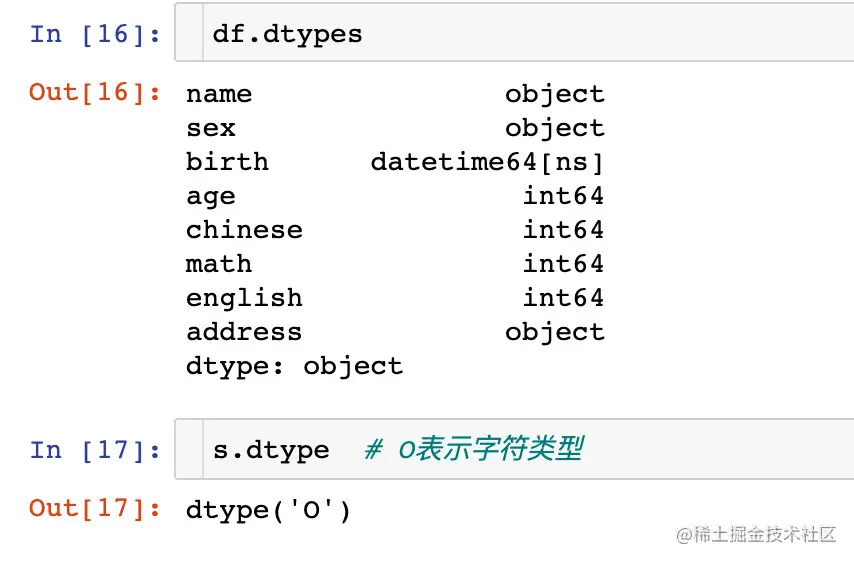
Task: Select the In [17] prompt label
Action: pyautogui.click(x=95, y=450)
